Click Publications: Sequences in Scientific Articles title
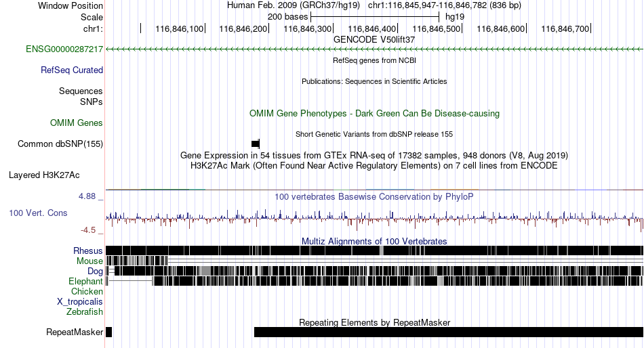The width and height of the screenshot is (644, 348). coord(374,81)
